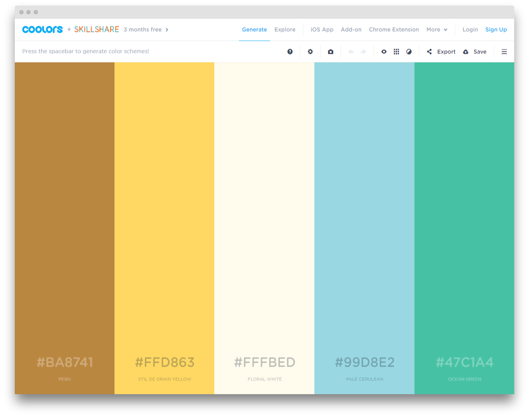529x420 pixels.
Task: Click the help question mark icon
Action: 290,52
